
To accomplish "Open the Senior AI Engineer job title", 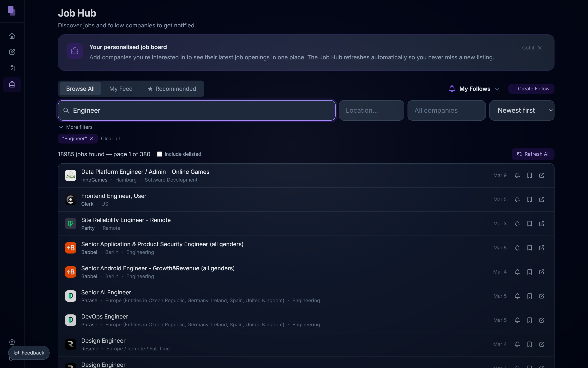I will pyautogui.click(x=106, y=292).
